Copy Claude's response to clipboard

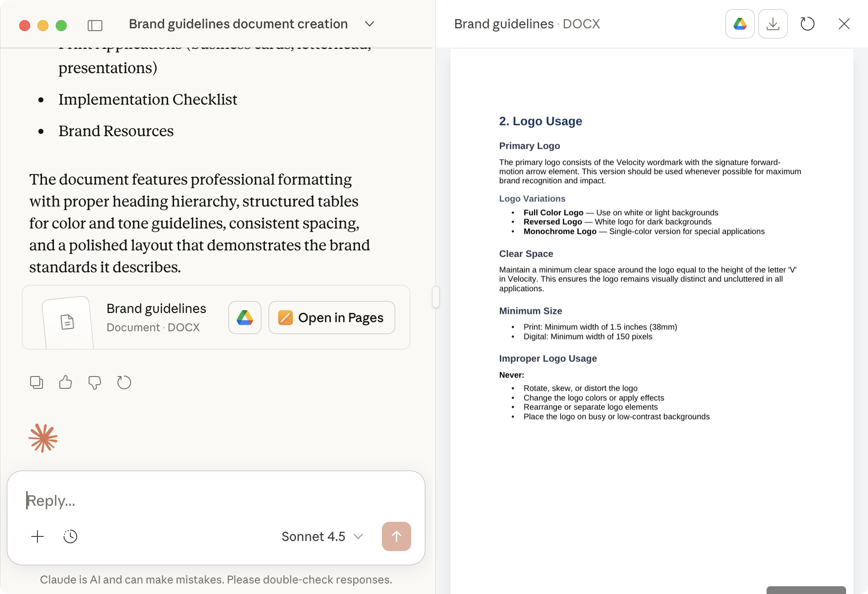[37, 382]
